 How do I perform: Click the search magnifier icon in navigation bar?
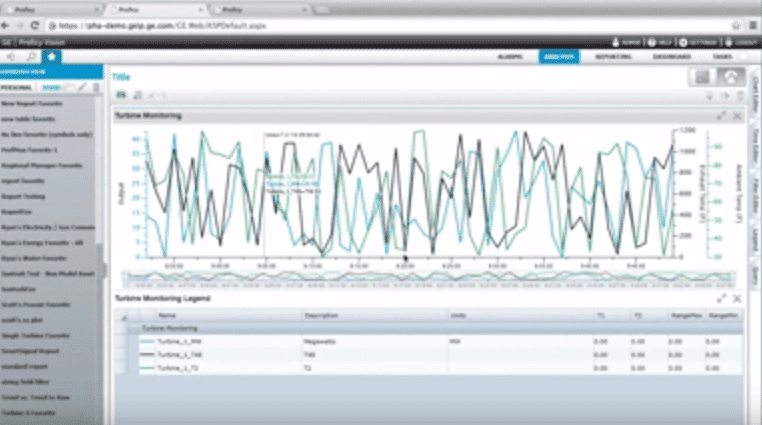coord(34,57)
